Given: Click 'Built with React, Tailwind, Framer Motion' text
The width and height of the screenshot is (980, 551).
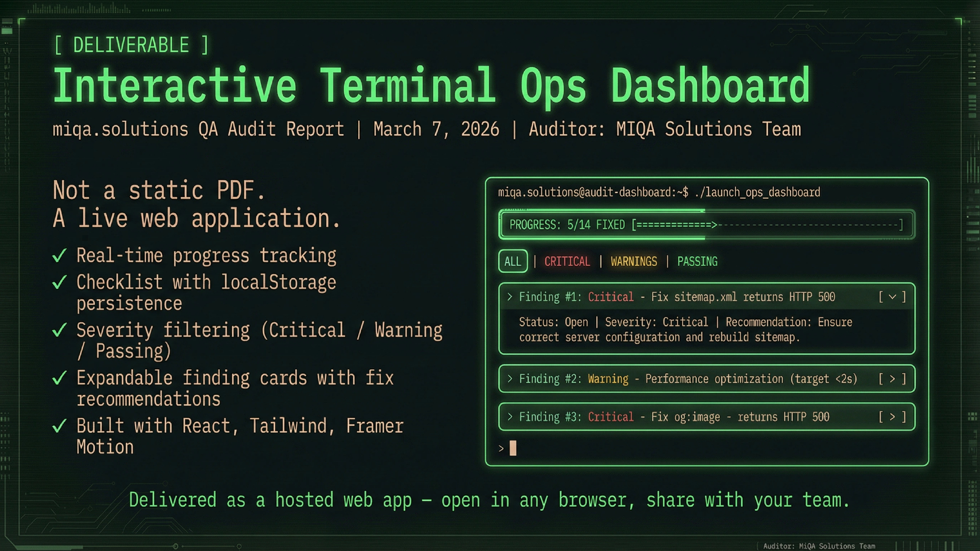Looking at the screenshot, I should (240, 436).
